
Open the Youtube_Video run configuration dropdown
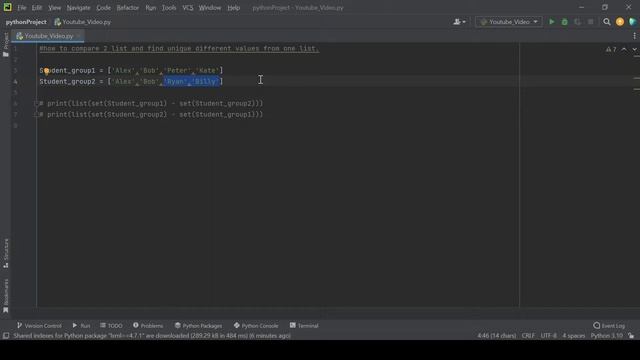click(509, 22)
